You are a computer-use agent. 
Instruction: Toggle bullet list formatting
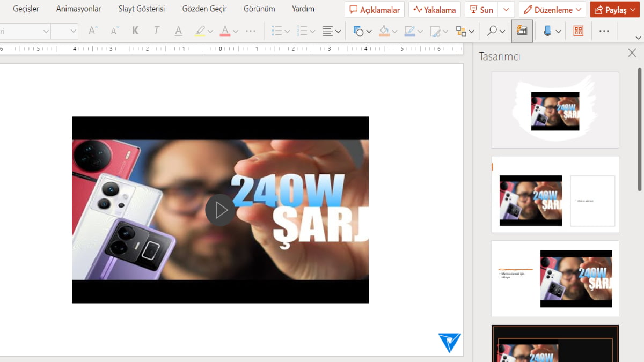pyautogui.click(x=277, y=31)
